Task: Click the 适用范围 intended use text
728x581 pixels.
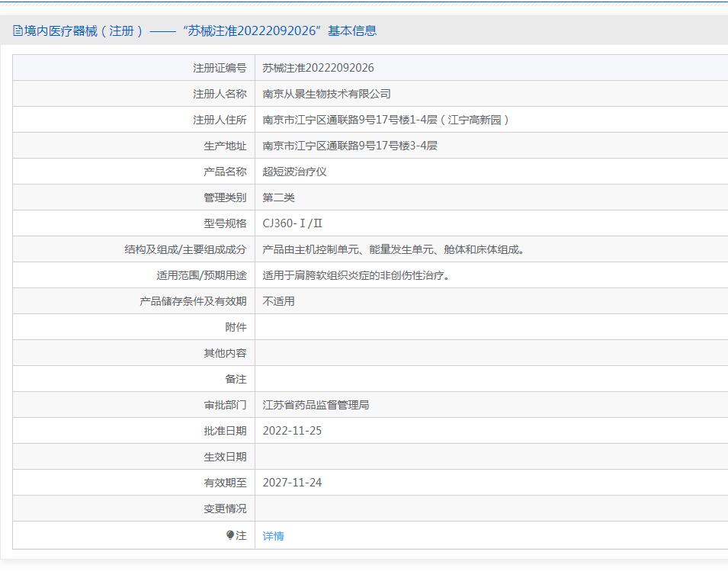Action: (x=357, y=275)
